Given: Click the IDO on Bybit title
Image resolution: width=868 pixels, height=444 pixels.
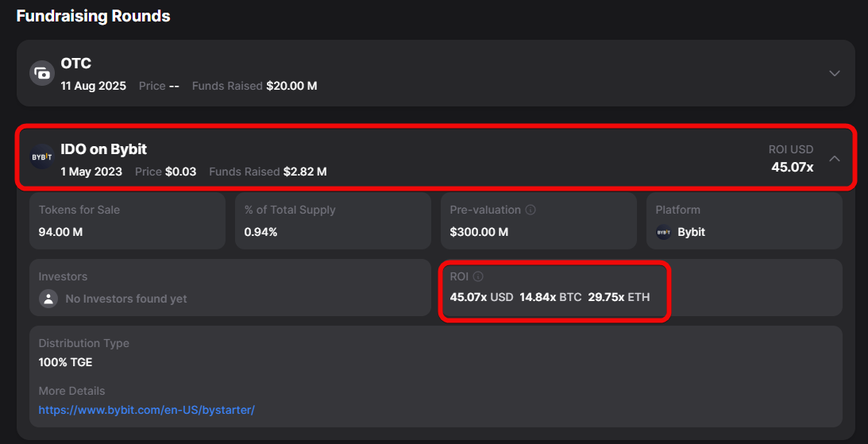Looking at the screenshot, I should (103, 149).
